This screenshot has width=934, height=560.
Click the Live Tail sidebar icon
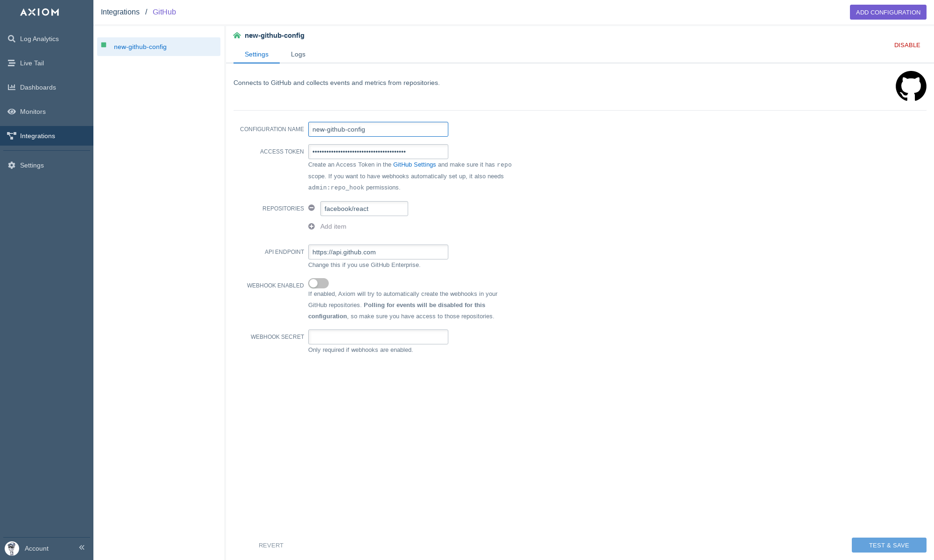12,63
